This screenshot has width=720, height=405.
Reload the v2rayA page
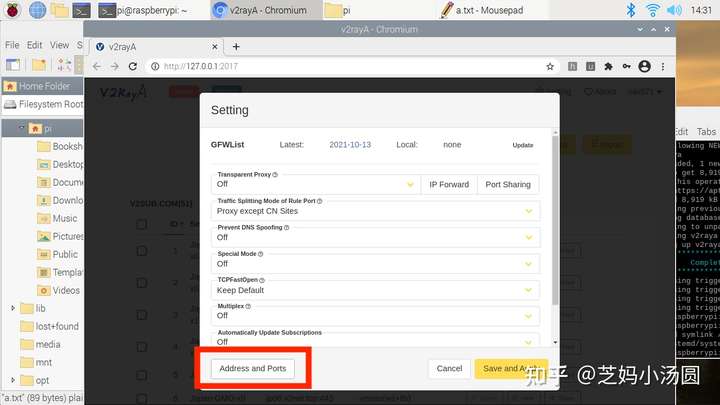pyautogui.click(x=133, y=66)
